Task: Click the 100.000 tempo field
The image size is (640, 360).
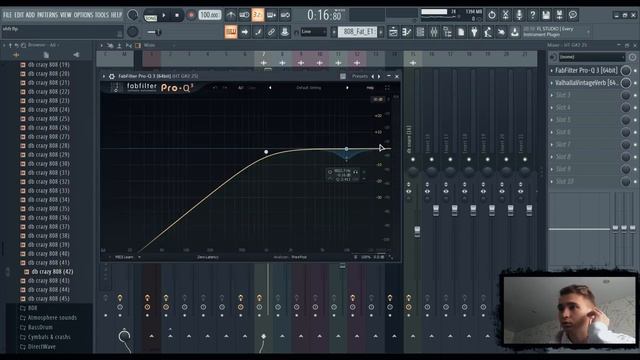Action: (210, 15)
